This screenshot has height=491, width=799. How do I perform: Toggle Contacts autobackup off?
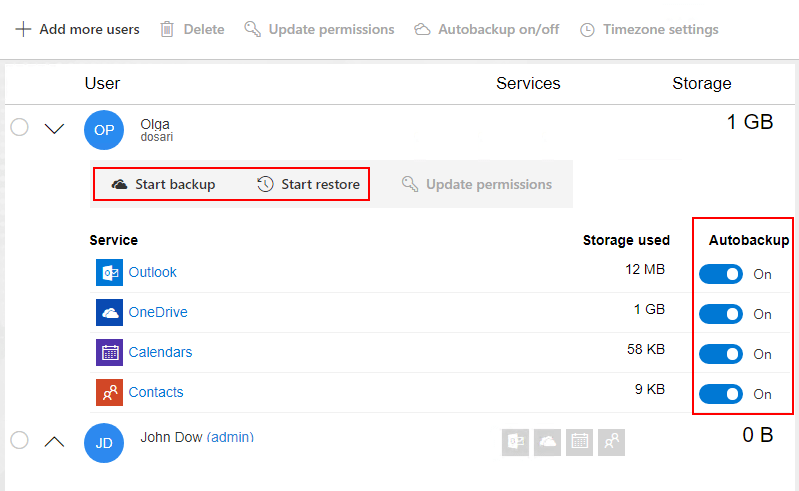click(x=721, y=394)
